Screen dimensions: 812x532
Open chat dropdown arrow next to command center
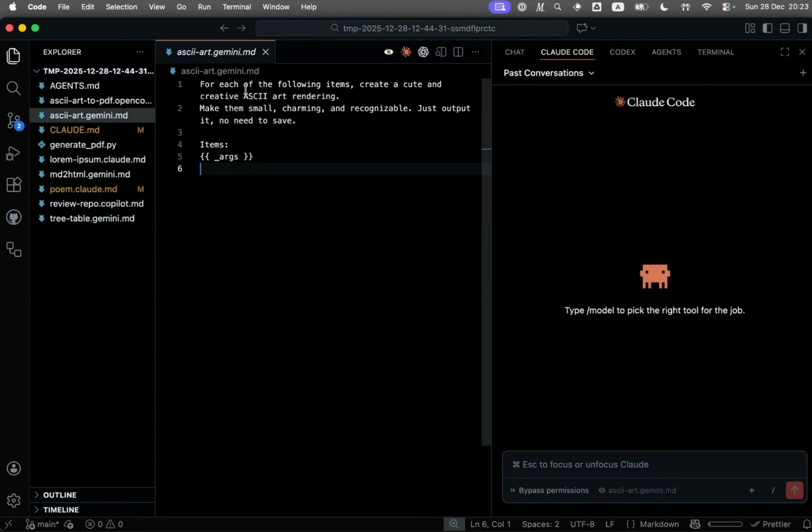[593, 28]
